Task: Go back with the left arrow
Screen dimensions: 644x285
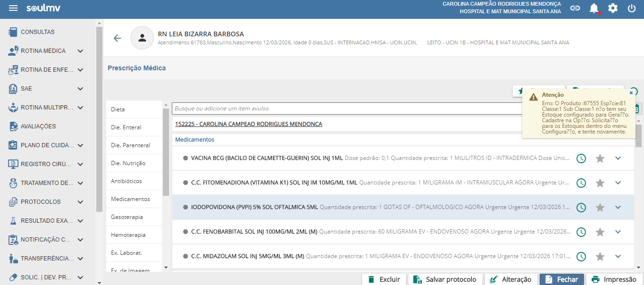Action: (x=117, y=38)
